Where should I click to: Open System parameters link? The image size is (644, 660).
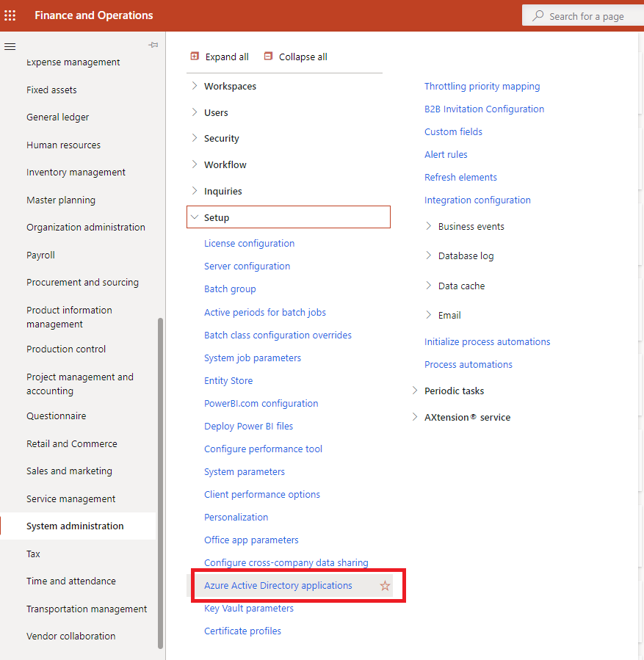[244, 471]
